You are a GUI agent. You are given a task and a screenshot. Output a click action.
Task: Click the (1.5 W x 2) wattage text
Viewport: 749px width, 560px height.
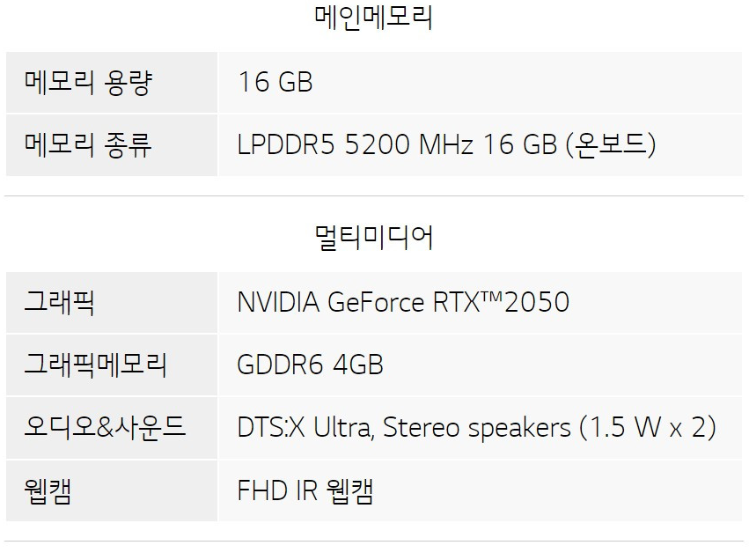647,427
